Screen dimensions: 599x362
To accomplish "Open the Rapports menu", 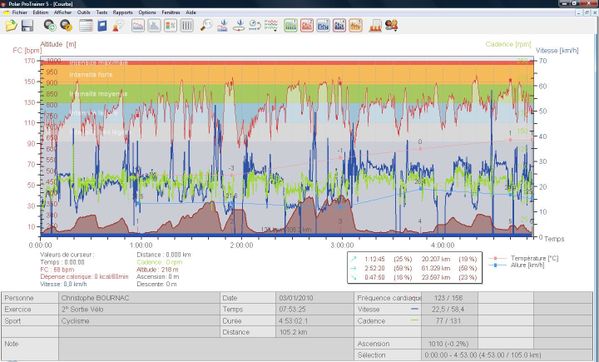I will point(123,13).
